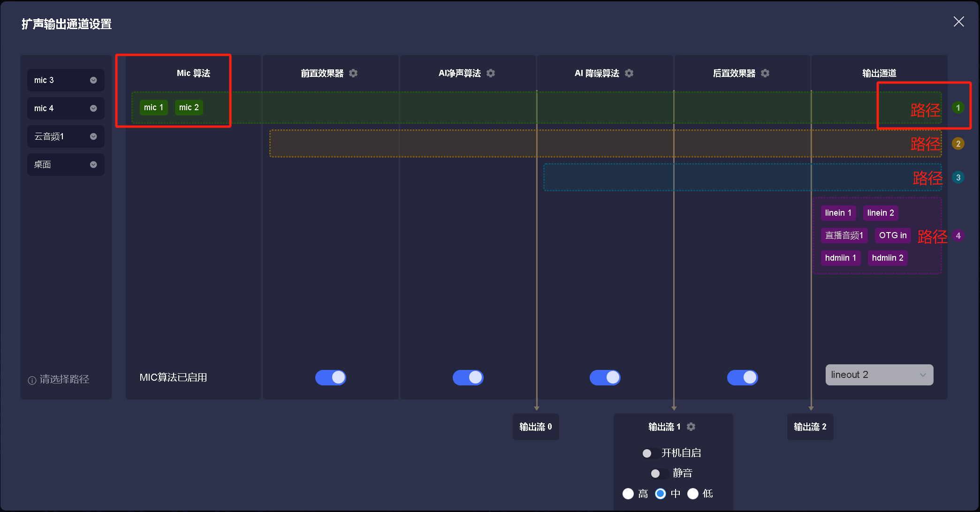
Task: Select the purple path 4 number badge
Action: tap(958, 236)
